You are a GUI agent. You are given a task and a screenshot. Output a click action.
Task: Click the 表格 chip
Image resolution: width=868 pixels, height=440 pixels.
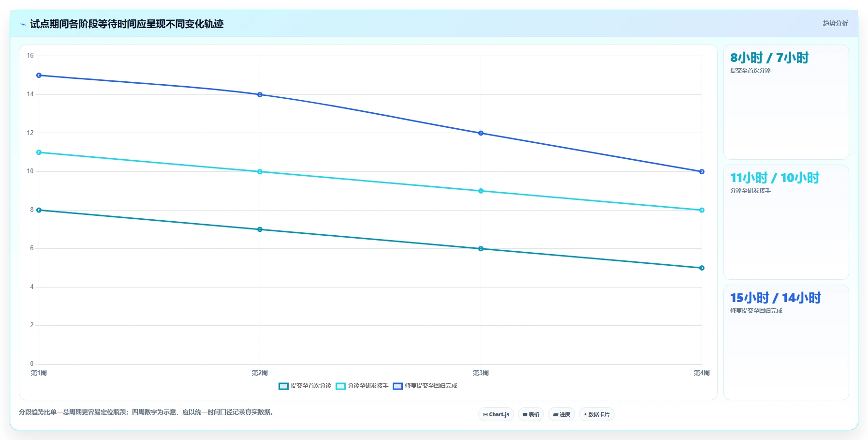click(x=531, y=414)
